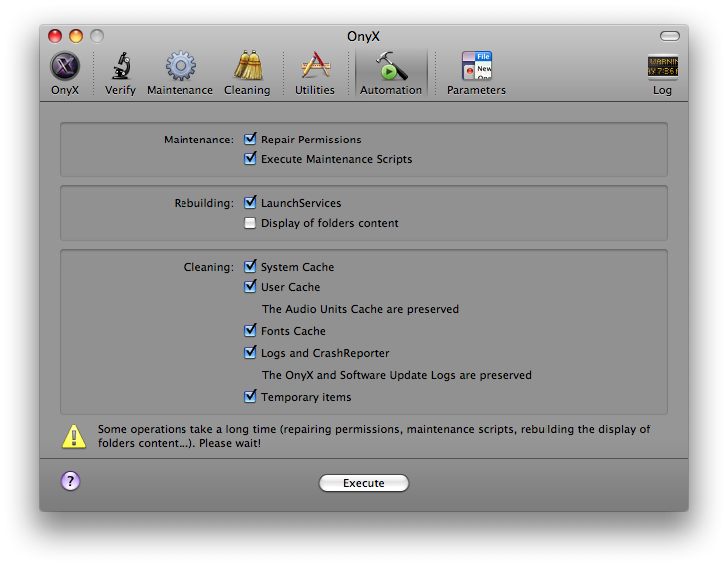The width and height of the screenshot is (728, 566).
Task: Open the Parameters toolbar icon
Action: [476, 67]
